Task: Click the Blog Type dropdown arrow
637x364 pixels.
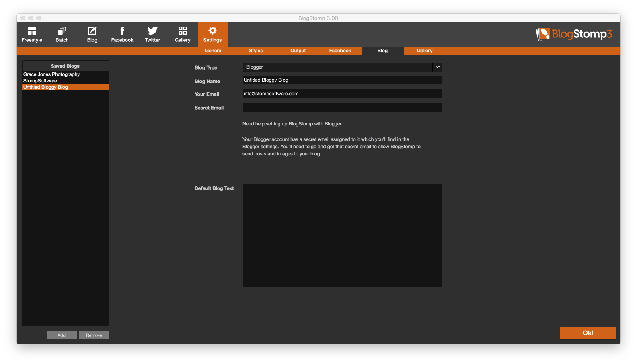Action: (x=438, y=67)
